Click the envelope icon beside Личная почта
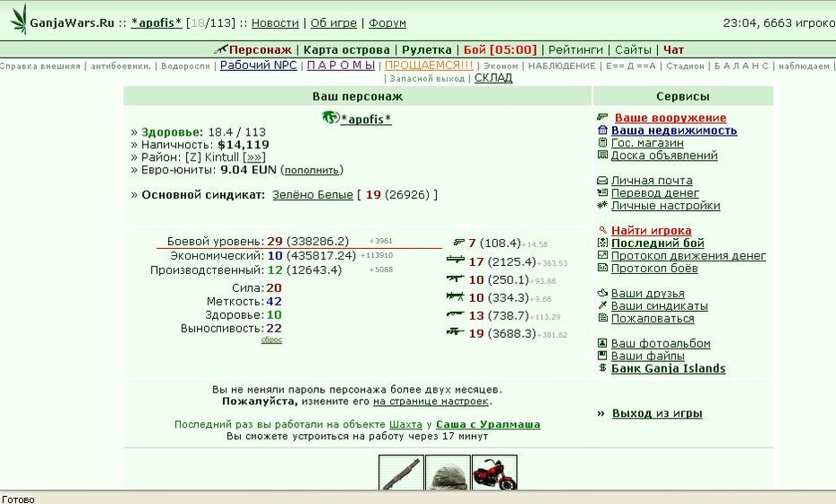 pyautogui.click(x=602, y=181)
